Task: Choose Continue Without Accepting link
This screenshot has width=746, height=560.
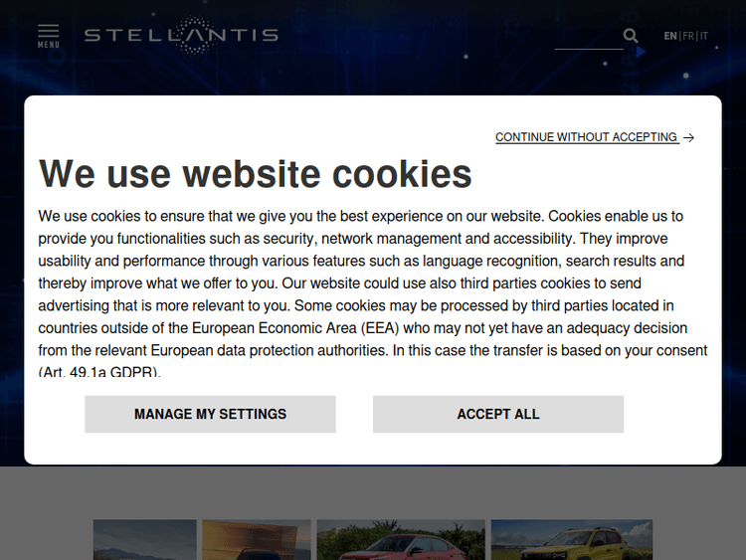Action: click(586, 137)
